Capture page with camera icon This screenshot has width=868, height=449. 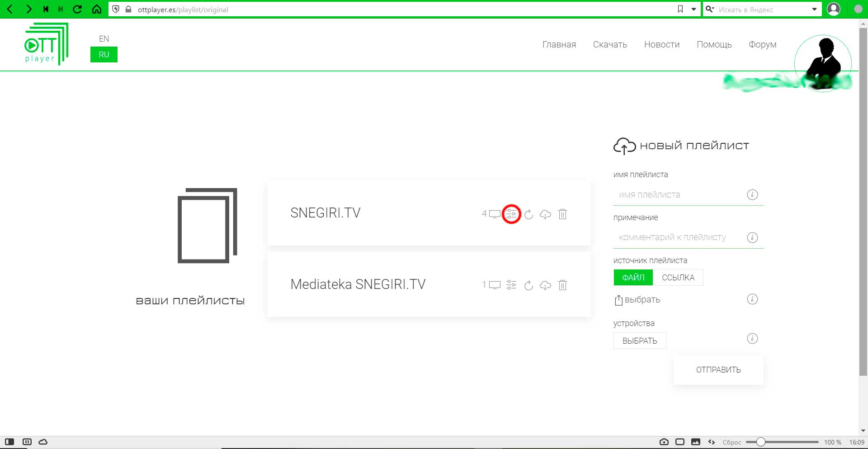[664, 442]
